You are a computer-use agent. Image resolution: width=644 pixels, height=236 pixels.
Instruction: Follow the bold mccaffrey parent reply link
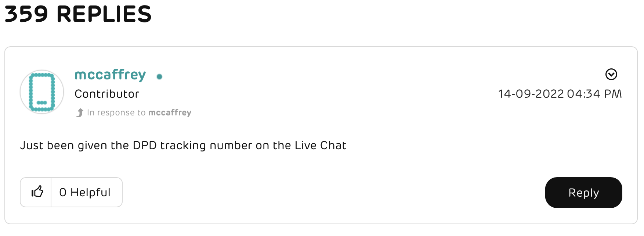[170, 112]
